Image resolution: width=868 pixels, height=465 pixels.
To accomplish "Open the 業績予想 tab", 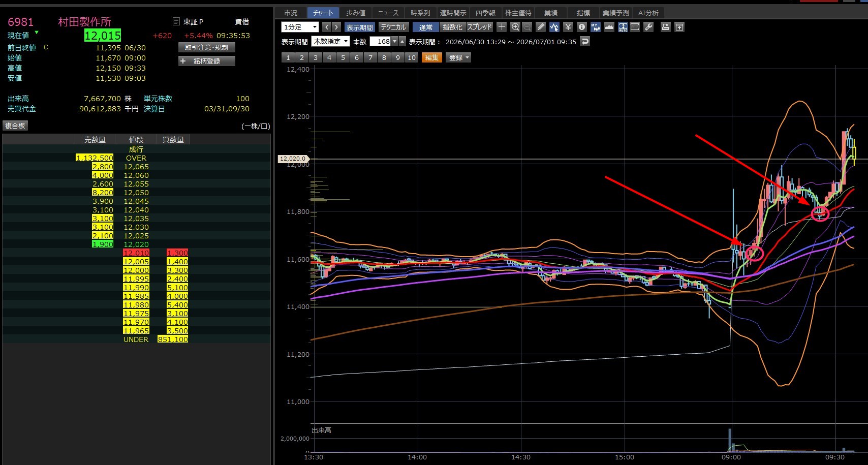I will coord(616,13).
